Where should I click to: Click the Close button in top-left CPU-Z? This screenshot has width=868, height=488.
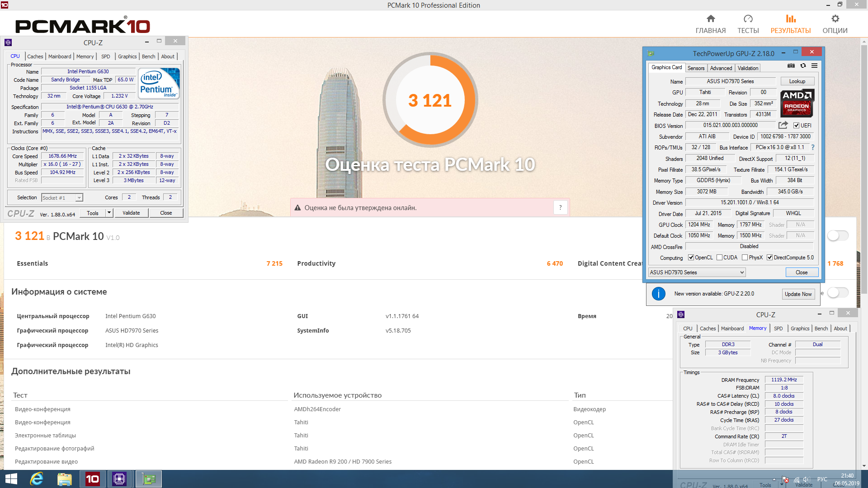point(166,213)
